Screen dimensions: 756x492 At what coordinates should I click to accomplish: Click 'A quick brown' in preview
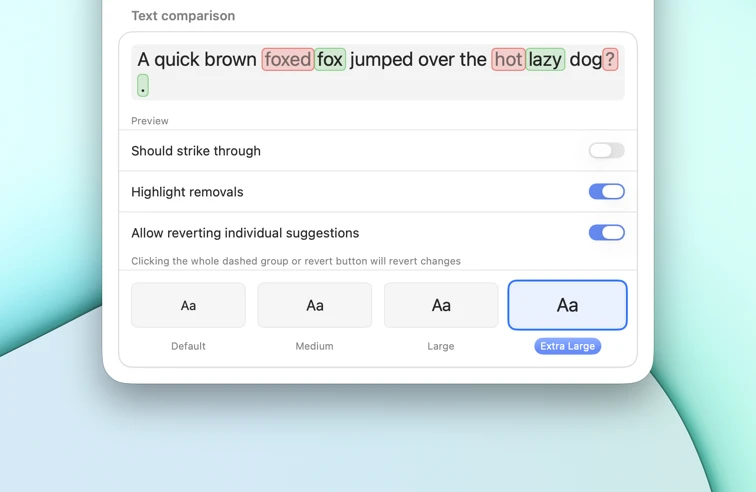197,60
